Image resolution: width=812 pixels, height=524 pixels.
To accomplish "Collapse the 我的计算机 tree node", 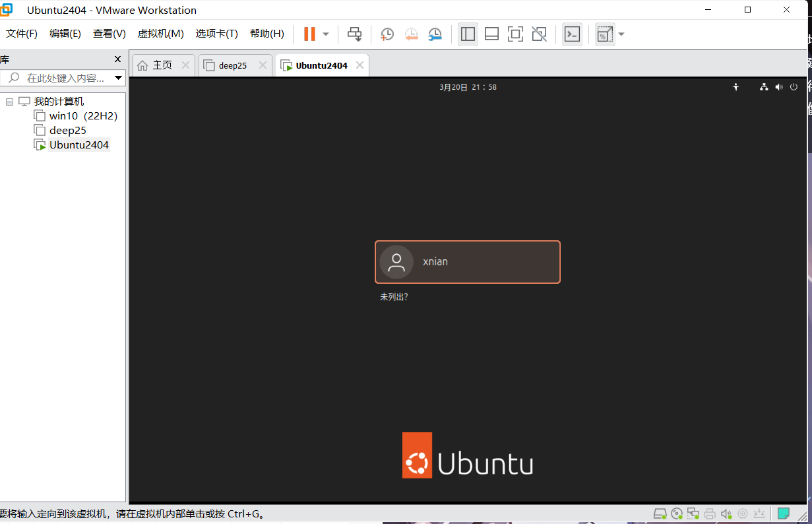I will pyautogui.click(x=9, y=102).
